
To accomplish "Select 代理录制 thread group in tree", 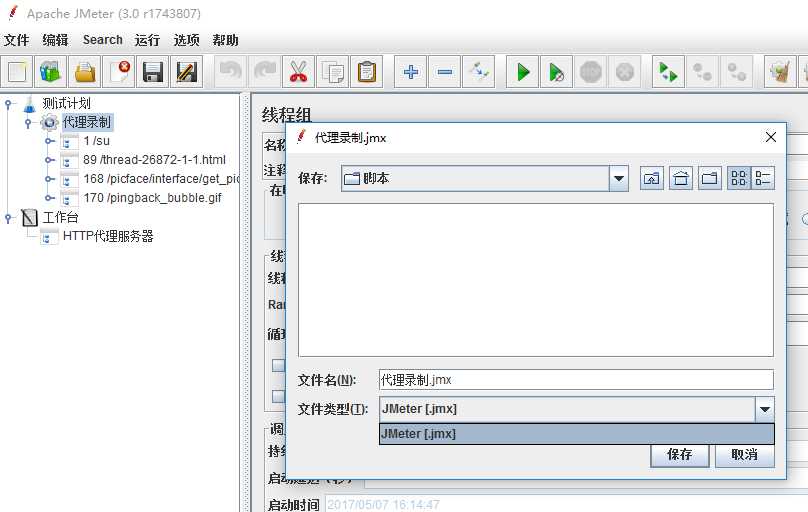I will [87, 123].
